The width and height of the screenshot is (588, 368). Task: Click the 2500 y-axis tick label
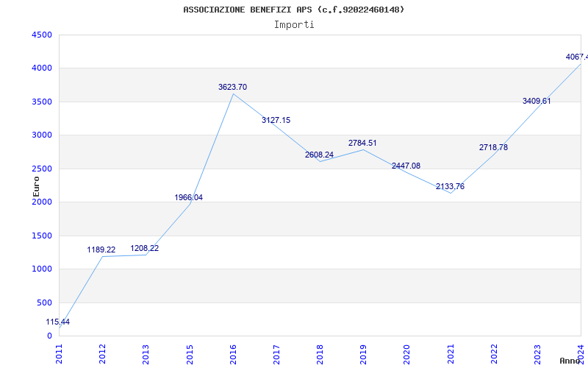(42, 169)
